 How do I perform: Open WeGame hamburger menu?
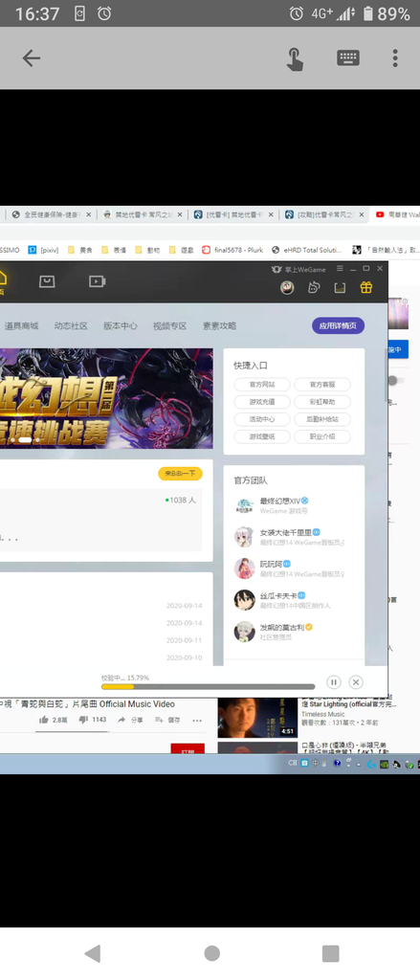click(340, 269)
